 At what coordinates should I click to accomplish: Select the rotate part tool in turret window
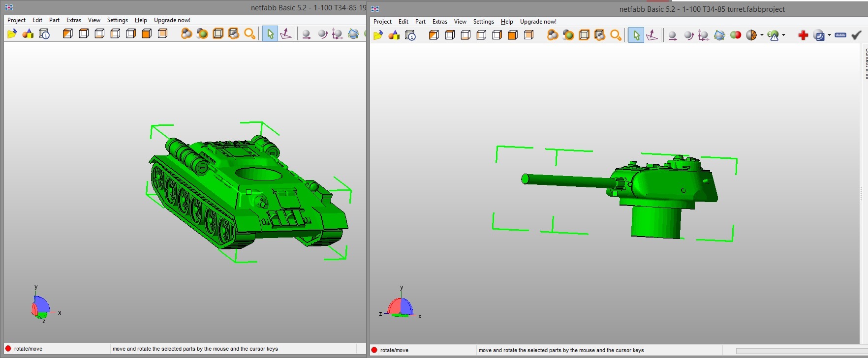[688, 35]
